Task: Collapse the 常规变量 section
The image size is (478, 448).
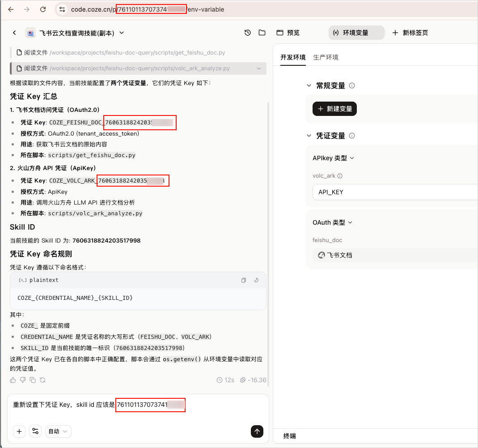Action: 309,85
